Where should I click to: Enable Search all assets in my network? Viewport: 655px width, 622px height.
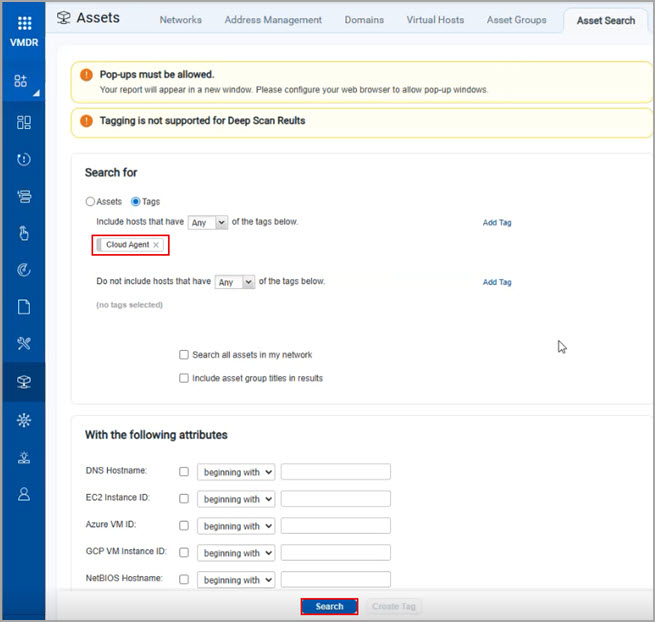pyautogui.click(x=183, y=355)
